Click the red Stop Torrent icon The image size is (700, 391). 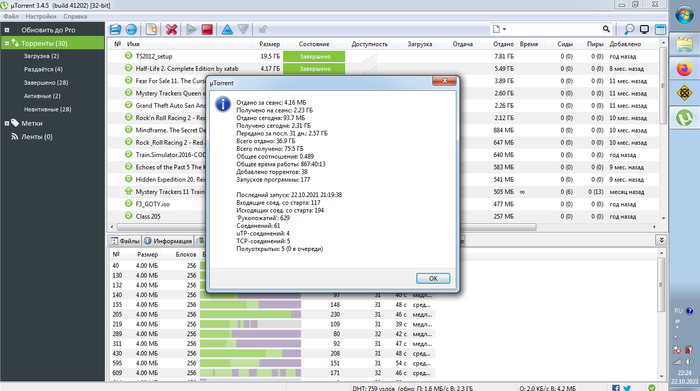pyautogui.click(x=207, y=29)
